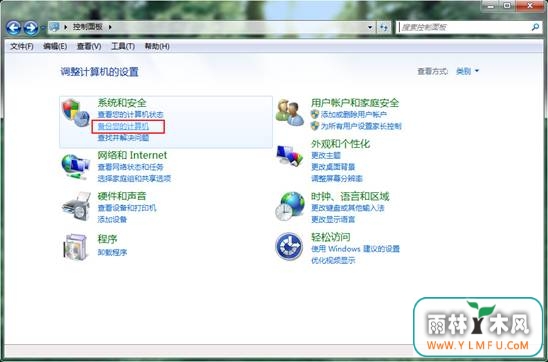Open the 类别 view-by dropdown
548x362 pixels.
click(x=468, y=71)
